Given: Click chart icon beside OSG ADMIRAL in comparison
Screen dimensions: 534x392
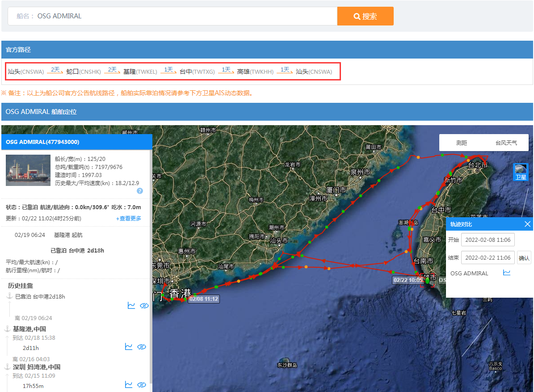Looking at the screenshot, I should tap(507, 273).
